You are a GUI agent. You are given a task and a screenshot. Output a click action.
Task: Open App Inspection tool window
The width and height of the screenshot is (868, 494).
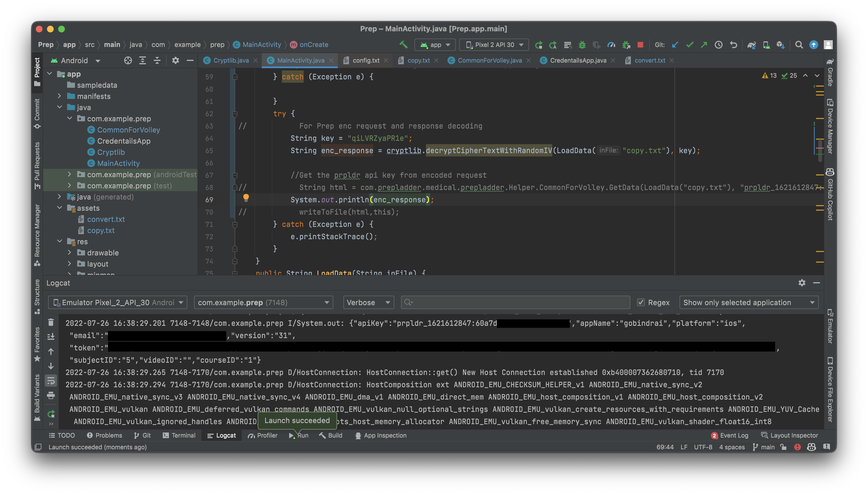click(x=381, y=435)
